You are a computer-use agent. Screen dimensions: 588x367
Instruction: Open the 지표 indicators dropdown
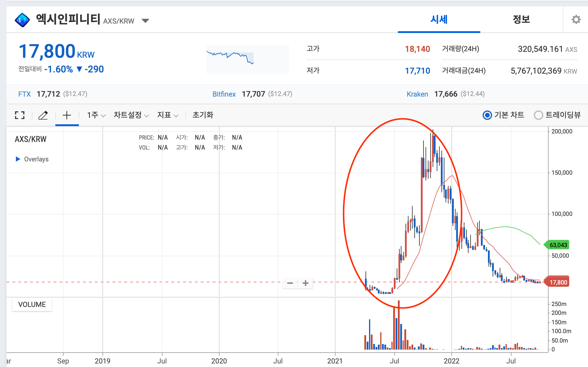[167, 115]
